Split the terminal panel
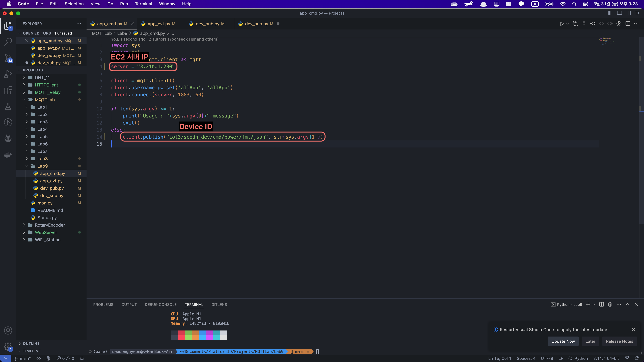The height and width of the screenshot is (362, 644). pos(602,304)
